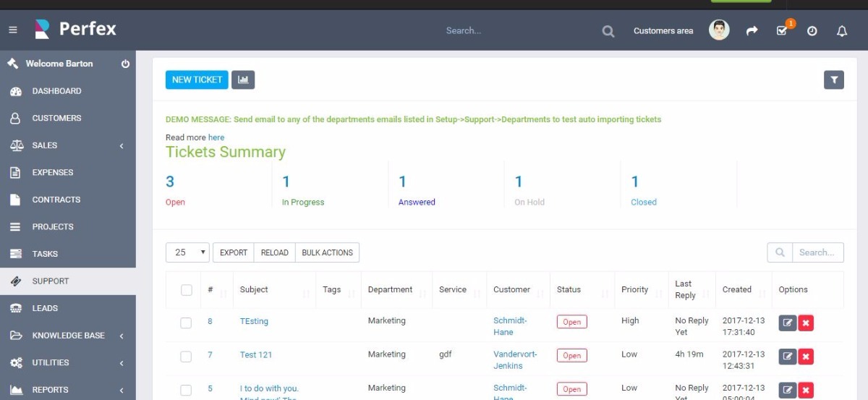
Task: Open customer Vandervort-Jenkins link
Action: click(515, 360)
